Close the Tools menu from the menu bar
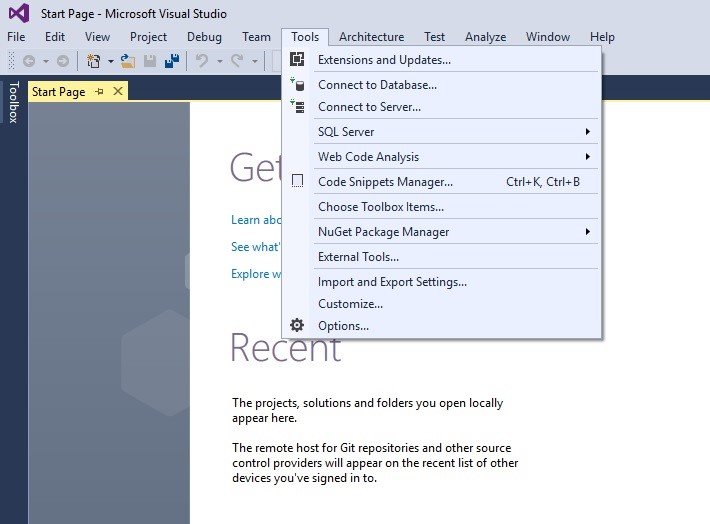 point(305,37)
